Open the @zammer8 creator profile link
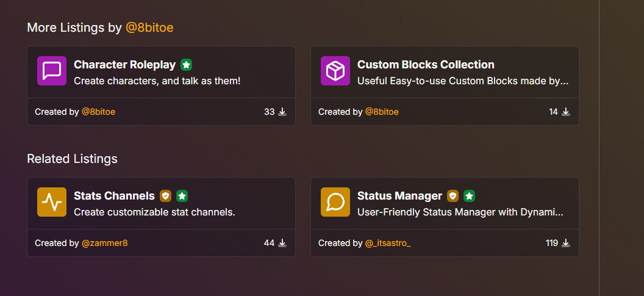644x296 pixels. 105,243
